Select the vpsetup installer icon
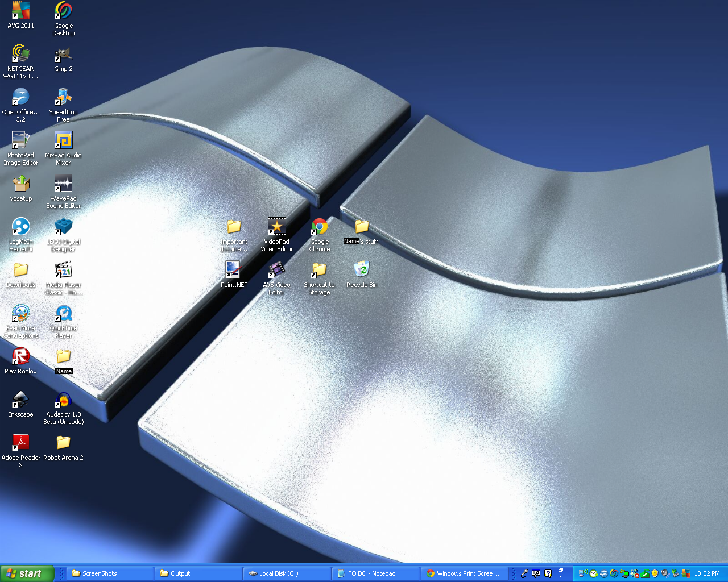The height and width of the screenshot is (582, 728). click(21, 188)
